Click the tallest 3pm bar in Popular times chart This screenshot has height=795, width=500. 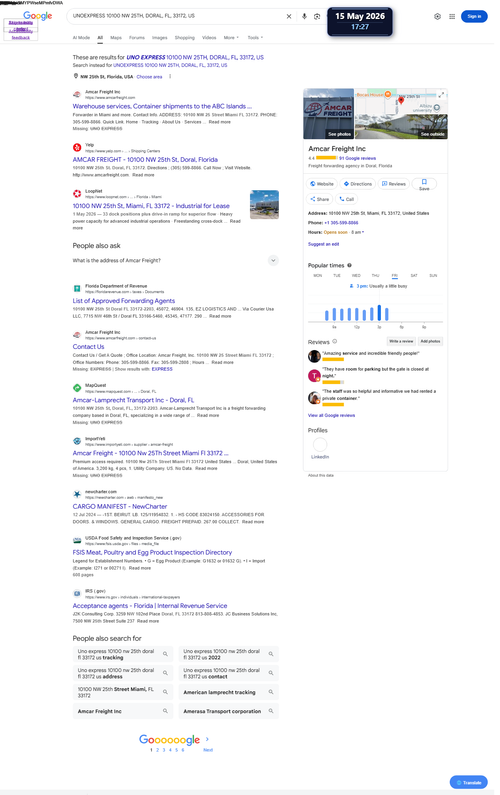tap(379, 312)
